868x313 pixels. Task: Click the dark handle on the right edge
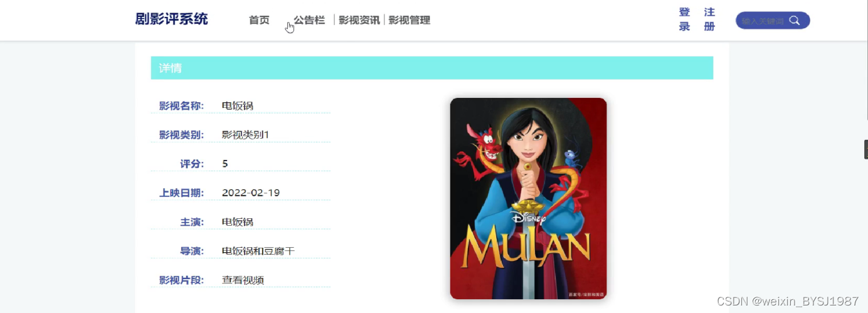tap(865, 149)
